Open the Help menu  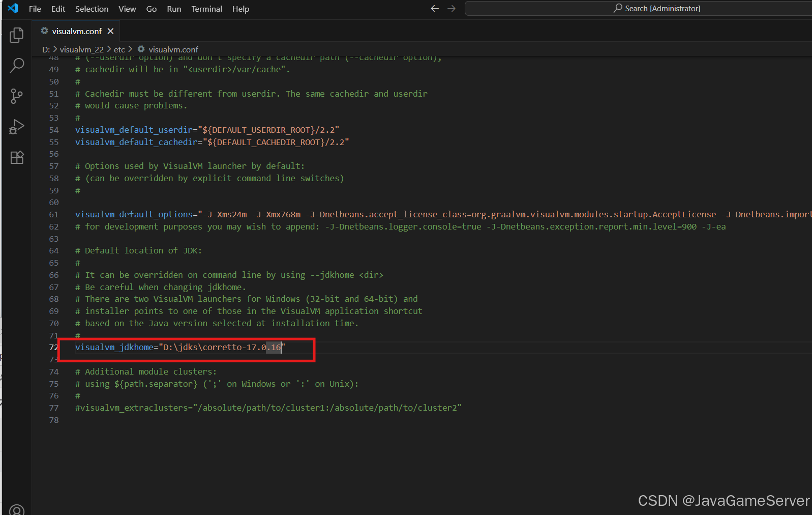[x=240, y=9]
